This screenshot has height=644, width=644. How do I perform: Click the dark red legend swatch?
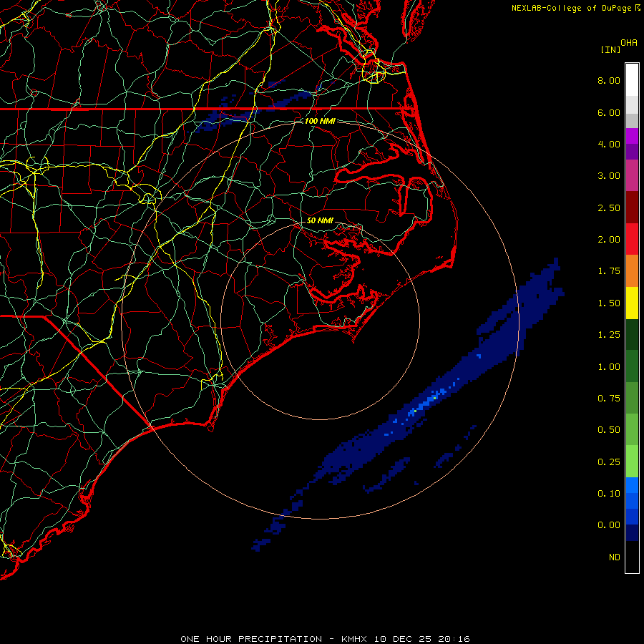coord(632,208)
